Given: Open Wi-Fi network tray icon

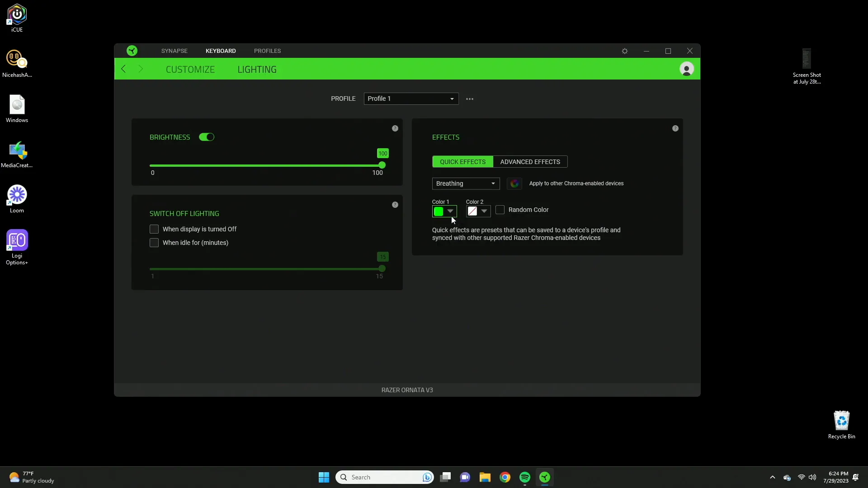Looking at the screenshot, I should click(x=802, y=477).
